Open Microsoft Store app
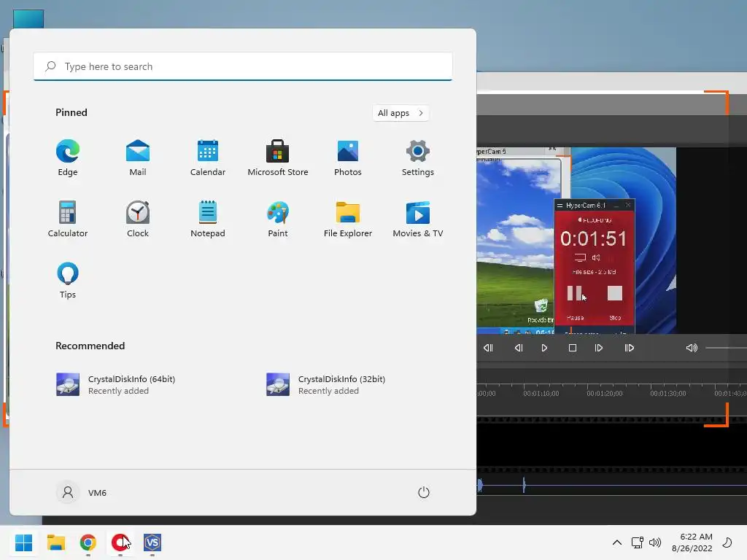The width and height of the screenshot is (747, 560). click(x=278, y=158)
